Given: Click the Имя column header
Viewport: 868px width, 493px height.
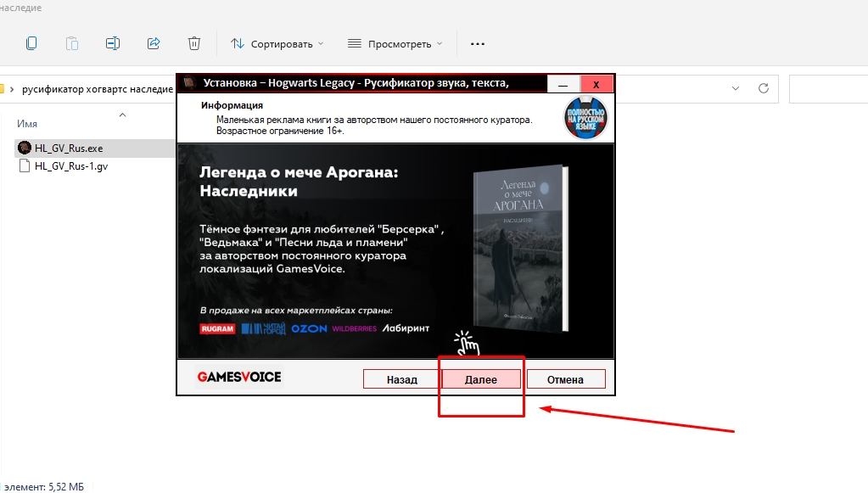Looking at the screenshot, I should [x=27, y=124].
